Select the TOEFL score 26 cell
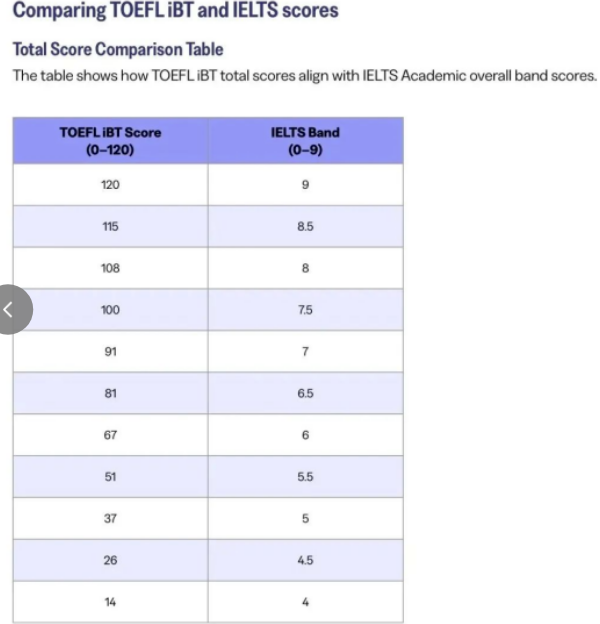Image resolution: width=600 pixels, height=624 pixels. 110,560
